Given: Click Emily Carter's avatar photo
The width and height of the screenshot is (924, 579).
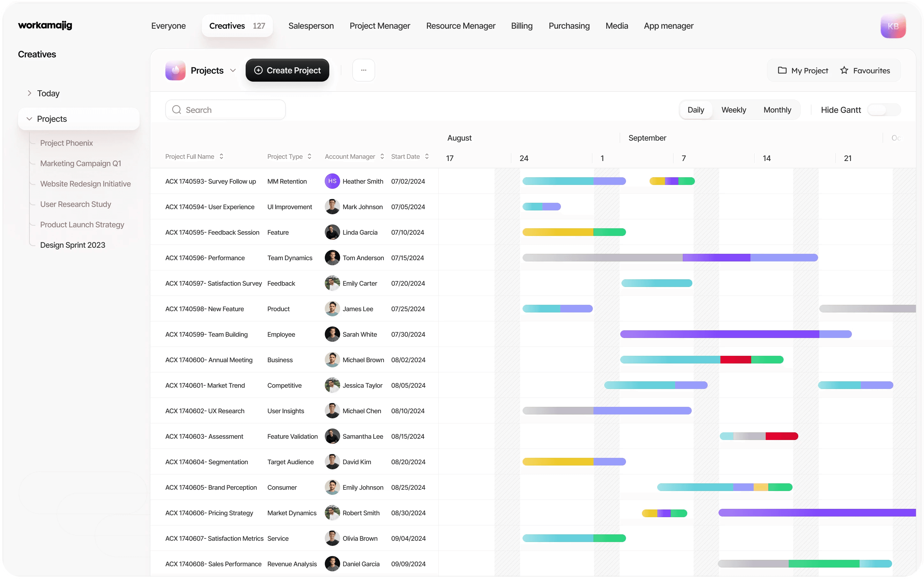Looking at the screenshot, I should 332,283.
